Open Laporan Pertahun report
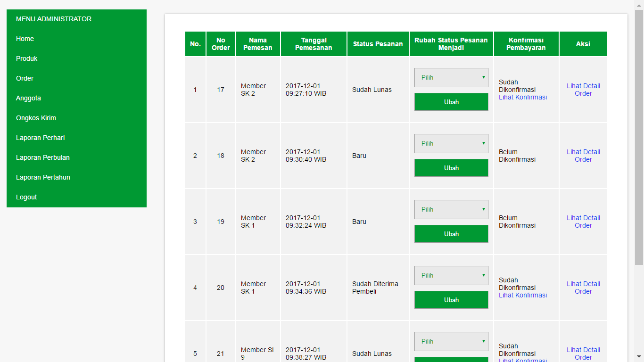Screen dimensions: 644x362 [43, 177]
